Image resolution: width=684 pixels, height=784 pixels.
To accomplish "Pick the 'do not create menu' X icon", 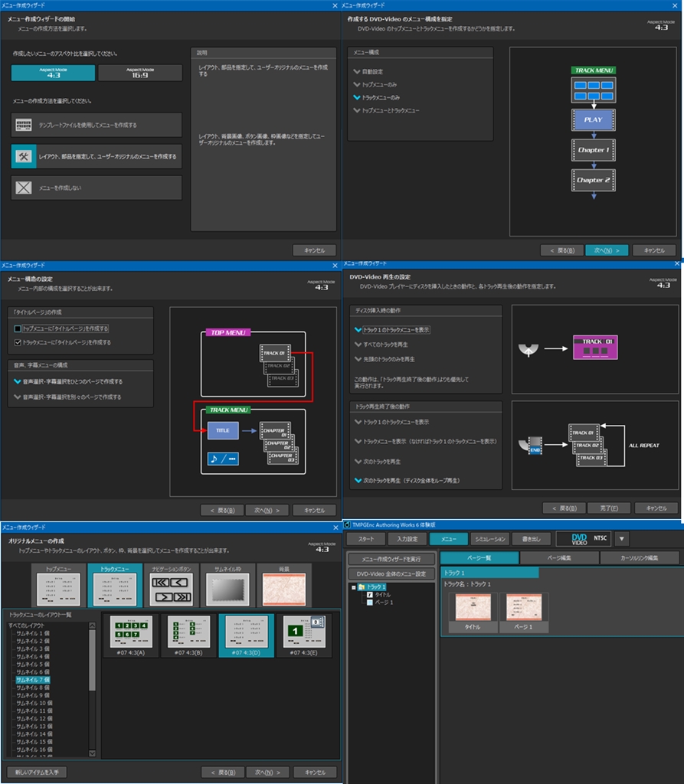I will point(24,188).
